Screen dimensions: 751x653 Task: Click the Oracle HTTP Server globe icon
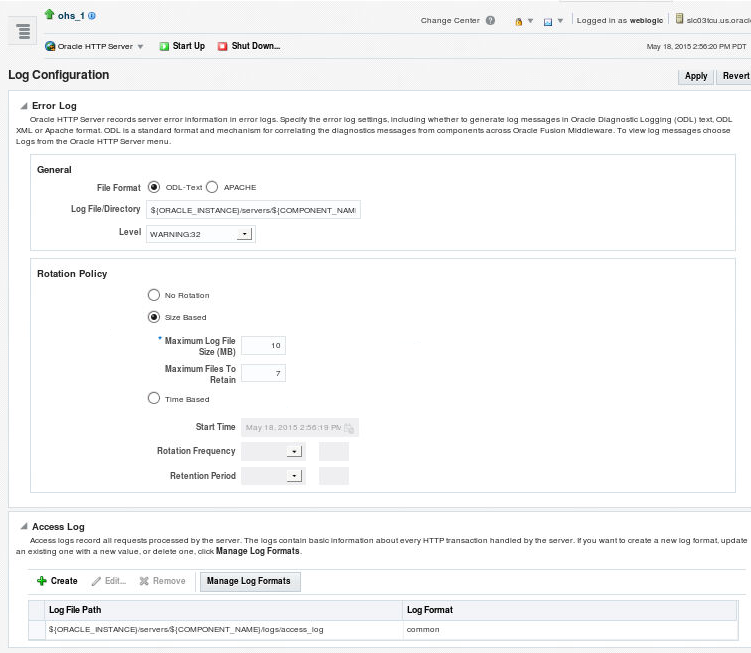[x=50, y=46]
